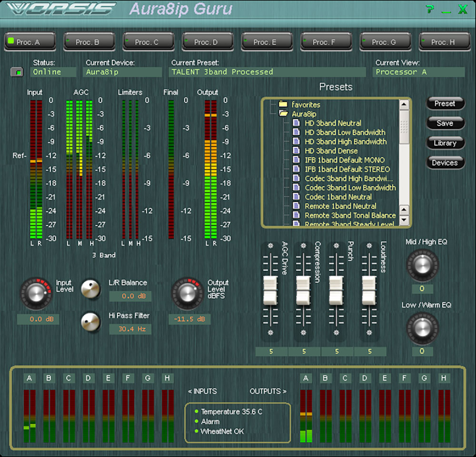
Task: Click the Mid / High EQ knob
Action: (422, 266)
